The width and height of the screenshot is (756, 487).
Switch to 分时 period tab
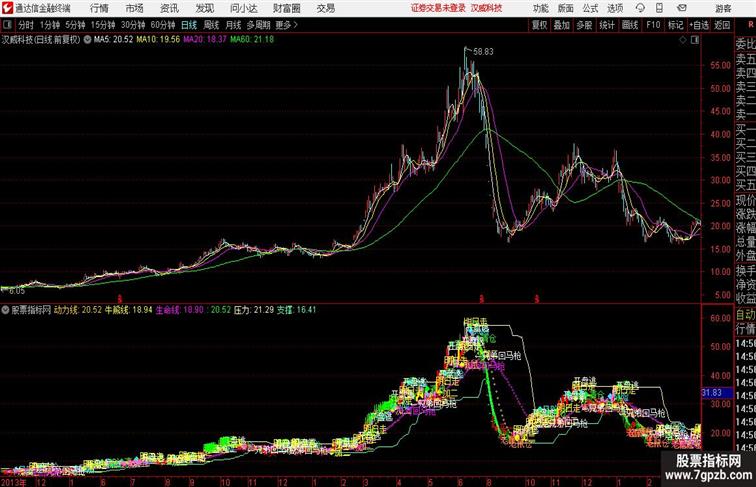pyautogui.click(x=26, y=25)
